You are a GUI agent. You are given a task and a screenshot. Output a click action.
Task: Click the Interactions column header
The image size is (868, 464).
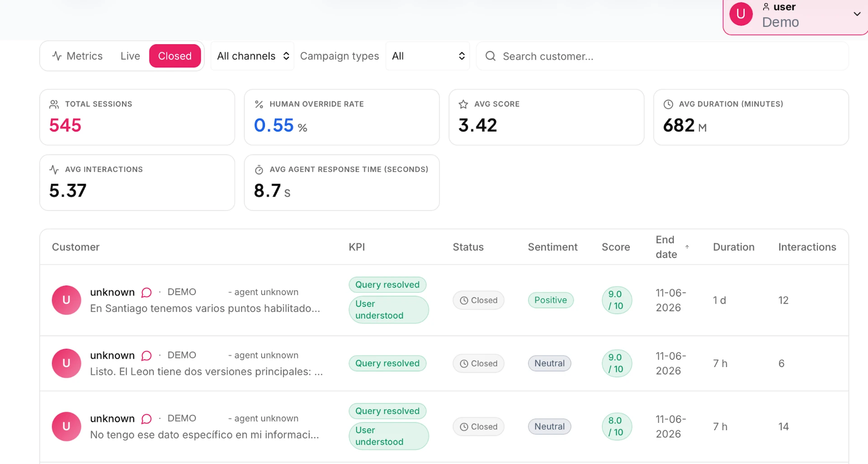coord(807,247)
